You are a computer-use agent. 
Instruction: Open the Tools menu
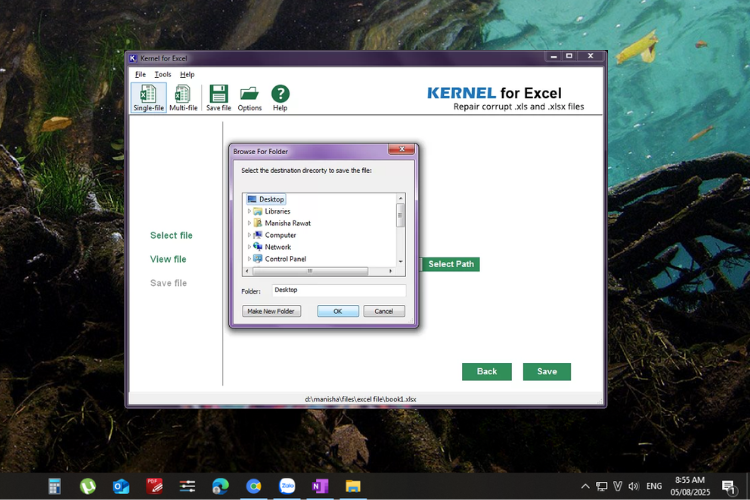[163, 74]
